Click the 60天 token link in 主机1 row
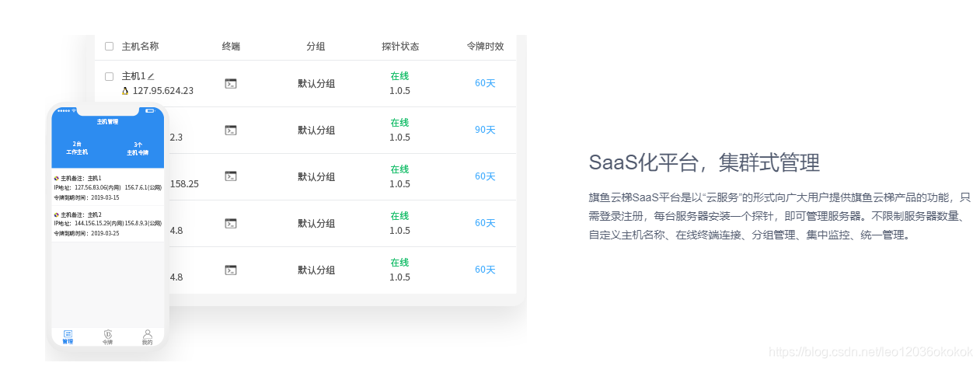This screenshot has height=366, width=980. [x=485, y=83]
